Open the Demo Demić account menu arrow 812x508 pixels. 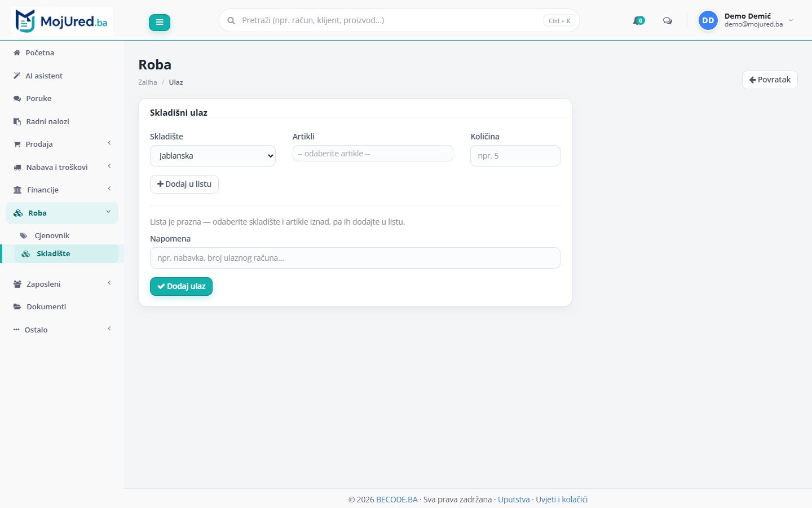pos(791,20)
